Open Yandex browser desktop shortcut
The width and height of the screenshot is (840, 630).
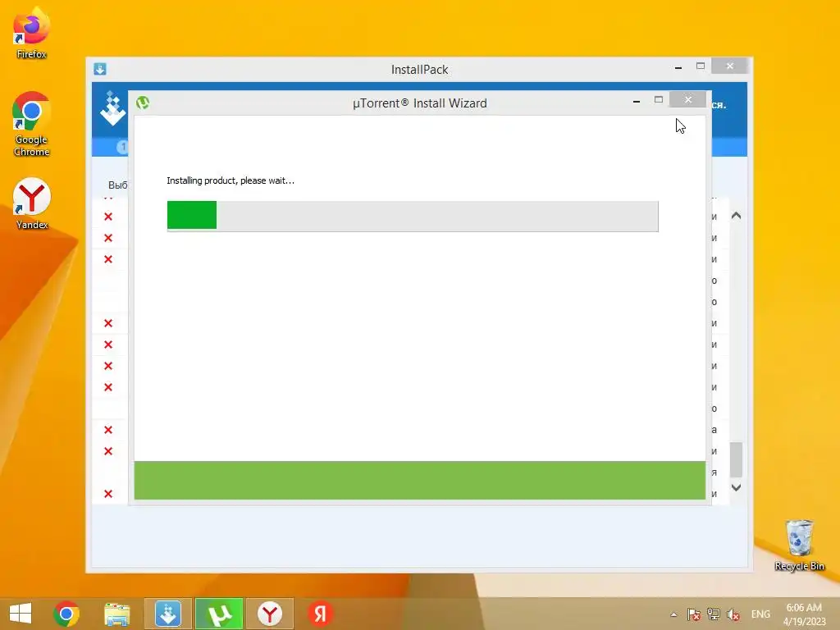click(x=32, y=203)
